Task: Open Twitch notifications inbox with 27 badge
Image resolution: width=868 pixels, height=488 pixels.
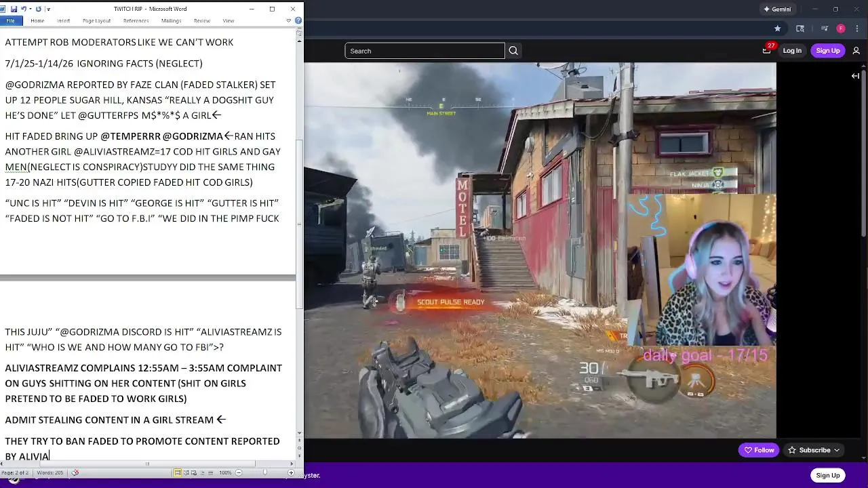Action: coord(767,50)
